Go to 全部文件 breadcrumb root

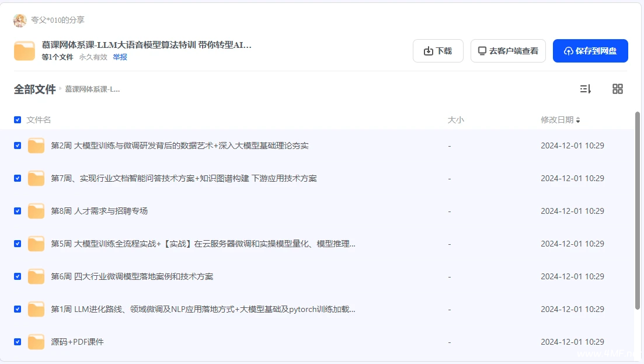click(x=34, y=89)
